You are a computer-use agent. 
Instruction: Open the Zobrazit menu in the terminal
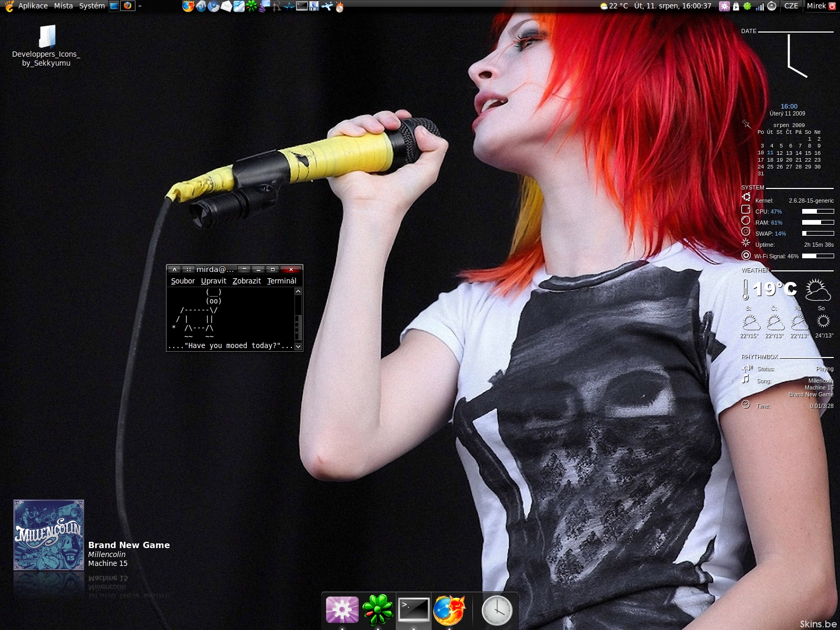tap(247, 281)
